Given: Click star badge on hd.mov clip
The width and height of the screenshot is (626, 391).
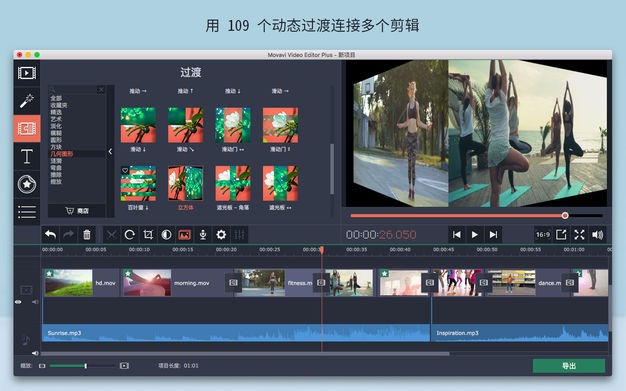Looking at the screenshot, I should pos(49,274).
